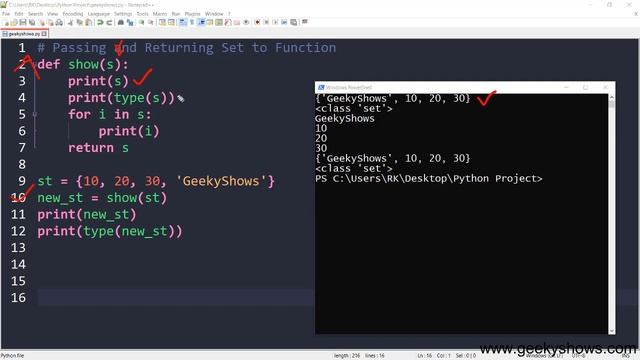Toggle synchronize horizontal scrolling
This screenshot has width=640, height=360.
click(x=171, y=22)
